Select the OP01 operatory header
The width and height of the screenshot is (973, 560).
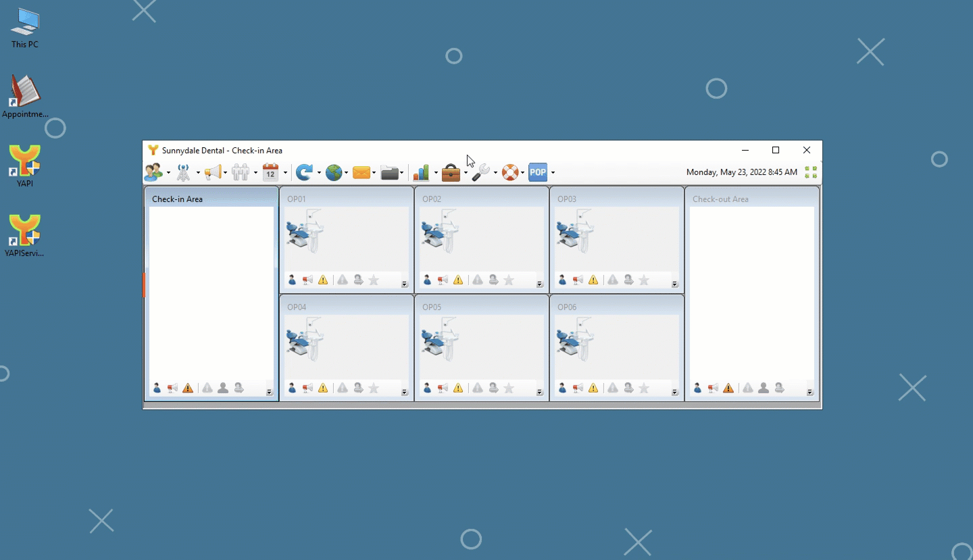click(347, 199)
